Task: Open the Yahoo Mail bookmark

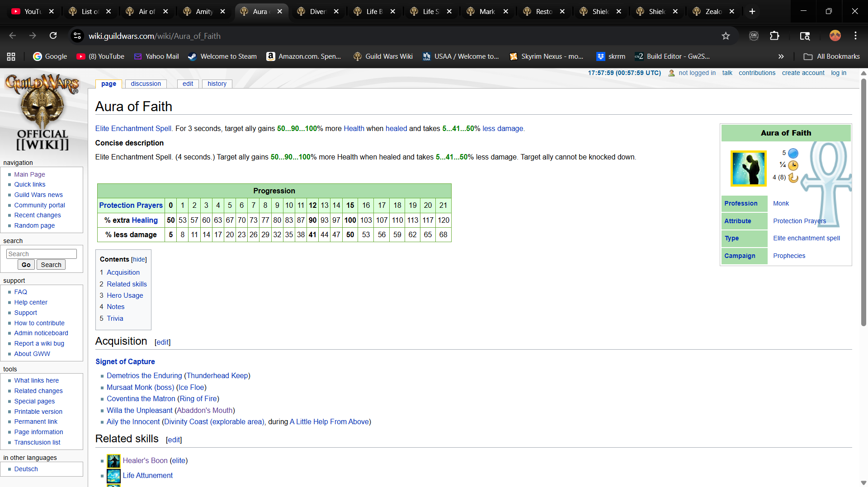Action: [x=156, y=56]
